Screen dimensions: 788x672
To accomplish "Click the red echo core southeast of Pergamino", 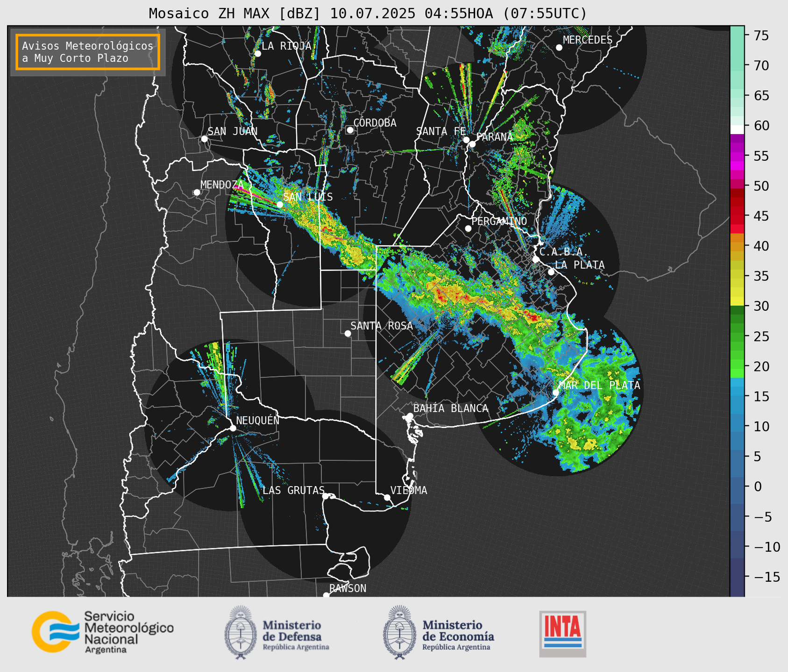I will (x=533, y=317).
